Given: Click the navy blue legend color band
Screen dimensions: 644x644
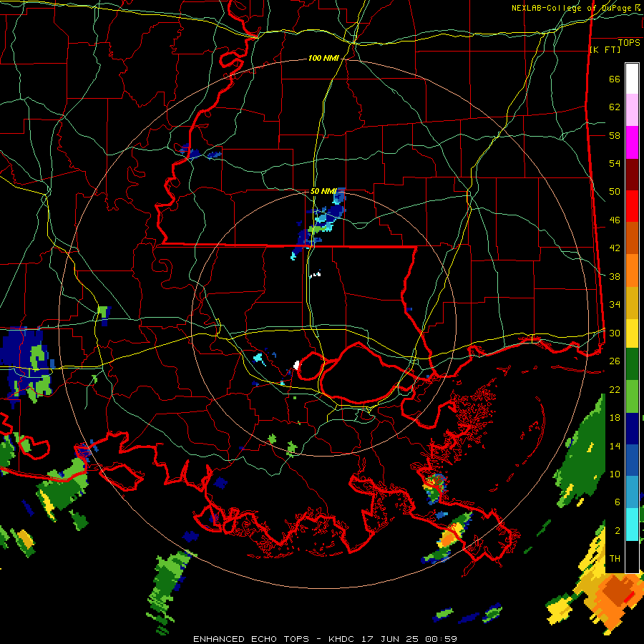Looking at the screenshot, I should tap(632, 429).
